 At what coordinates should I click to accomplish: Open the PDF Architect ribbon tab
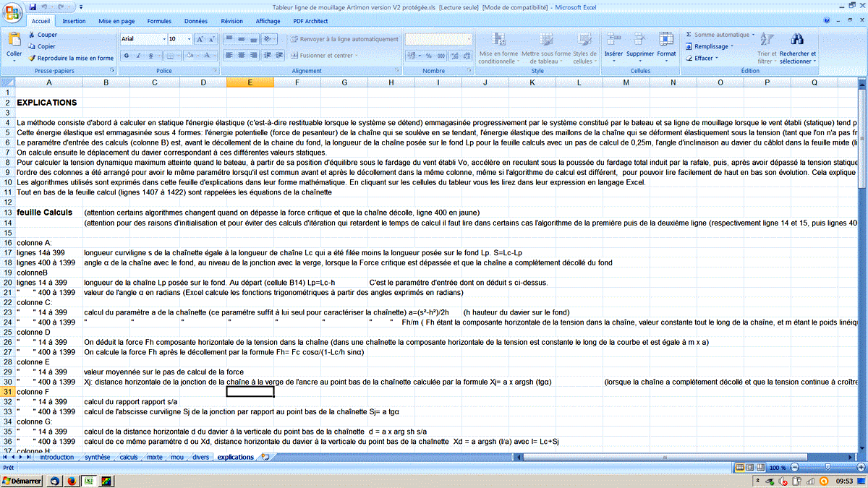pyautogui.click(x=311, y=21)
